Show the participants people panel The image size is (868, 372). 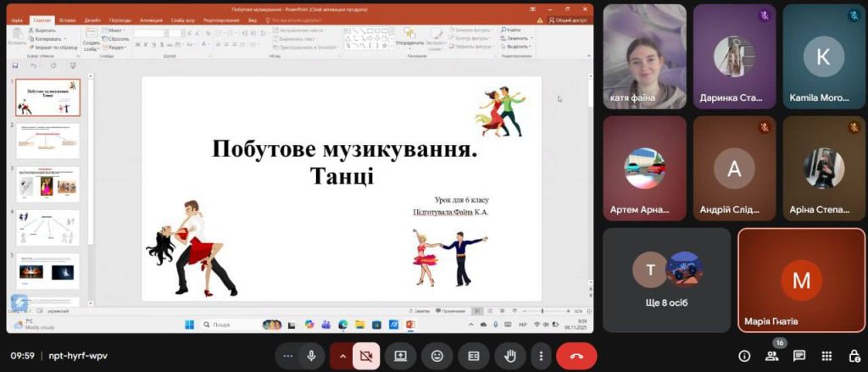coord(771,356)
